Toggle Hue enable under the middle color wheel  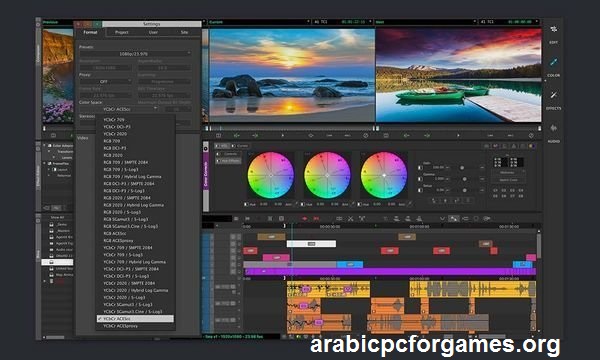coord(303,204)
